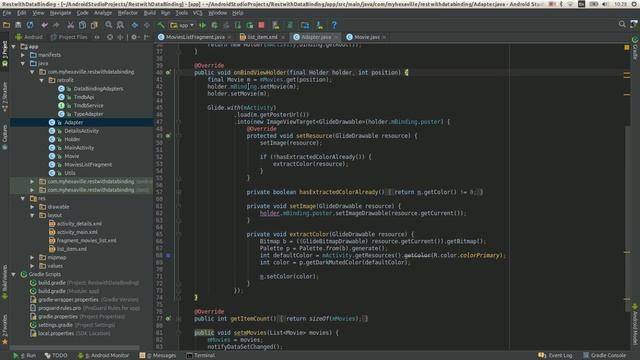Click the Paste toolbar icon
This screenshot has width=640, height=360.
coord(94,25)
